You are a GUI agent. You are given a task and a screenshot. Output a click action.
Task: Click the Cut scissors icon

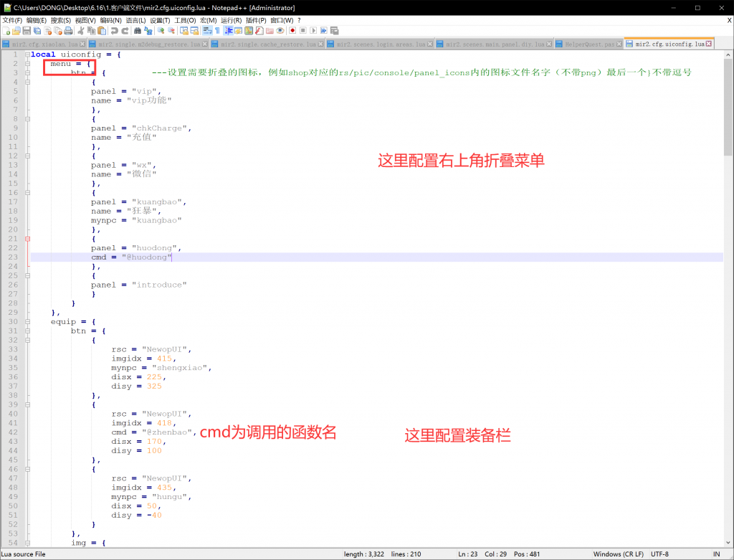coord(81,31)
